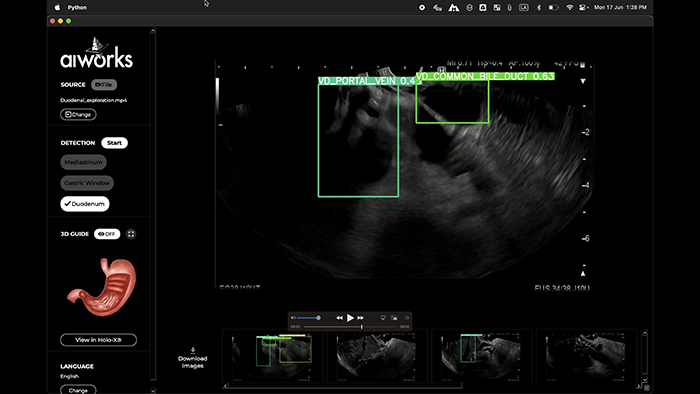Open the Dropbox menu bar icon
This screenshot has height=394, width=700.
(469, 8)
